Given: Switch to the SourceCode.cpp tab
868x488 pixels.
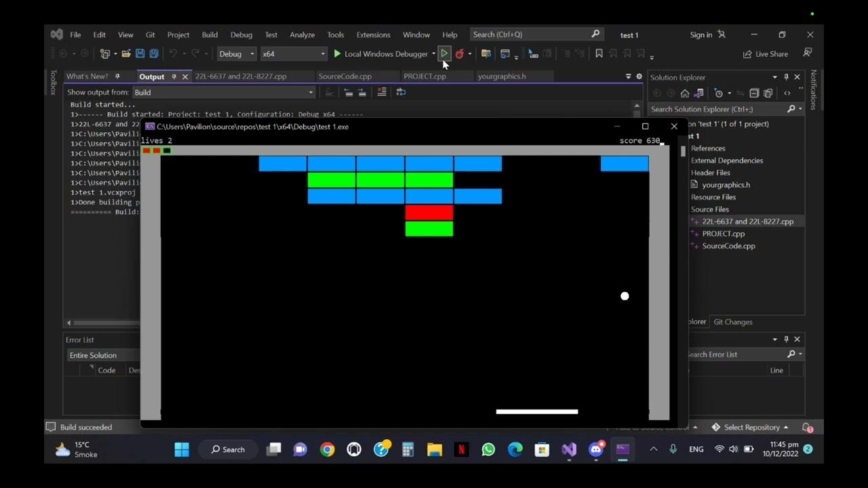Looking at the screenshot, I should (x=344, y=77).
